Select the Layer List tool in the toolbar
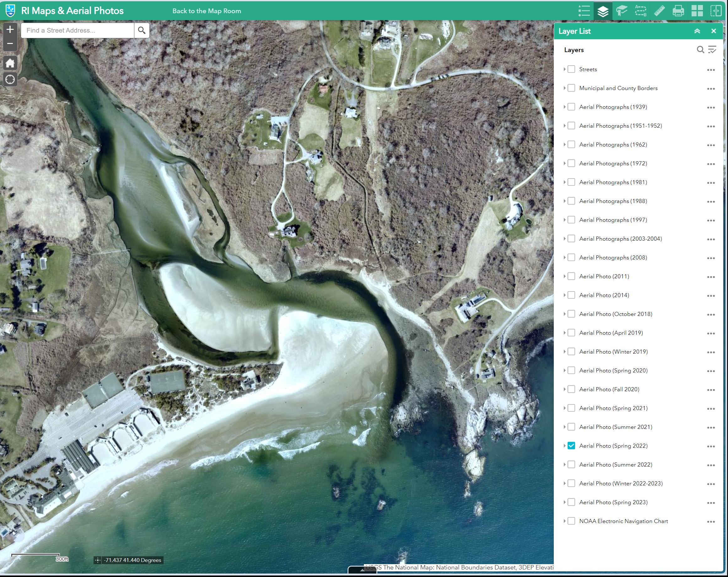 [602, 11]
